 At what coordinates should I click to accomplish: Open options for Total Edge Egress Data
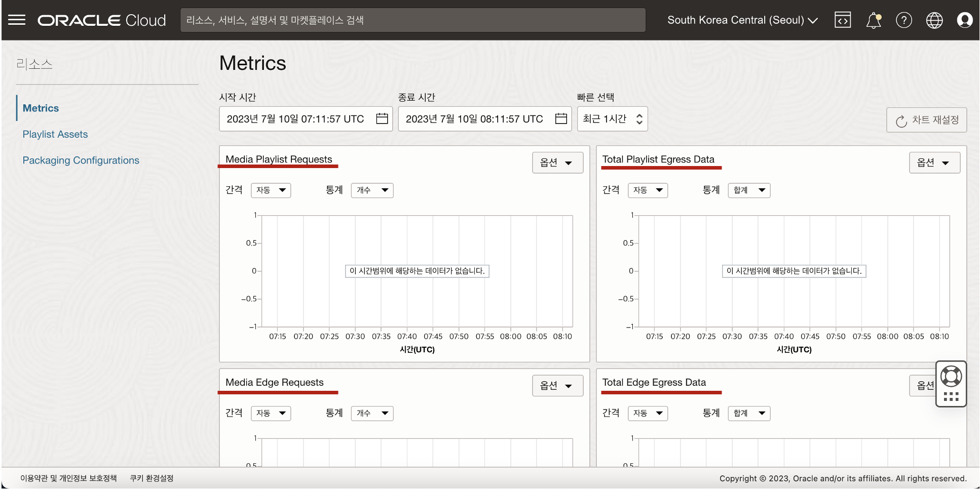tap(923, 386)
